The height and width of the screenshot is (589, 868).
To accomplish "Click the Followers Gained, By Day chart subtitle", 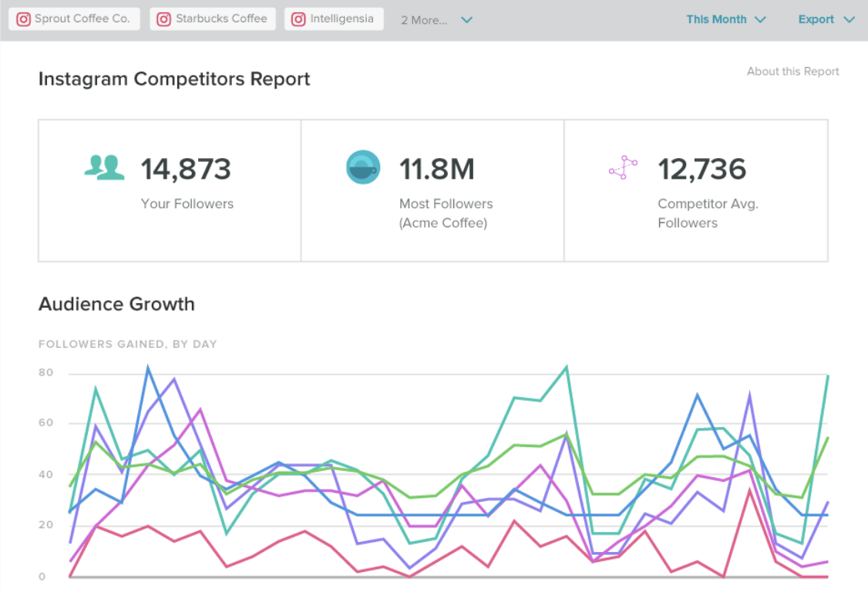I will 127,344.
